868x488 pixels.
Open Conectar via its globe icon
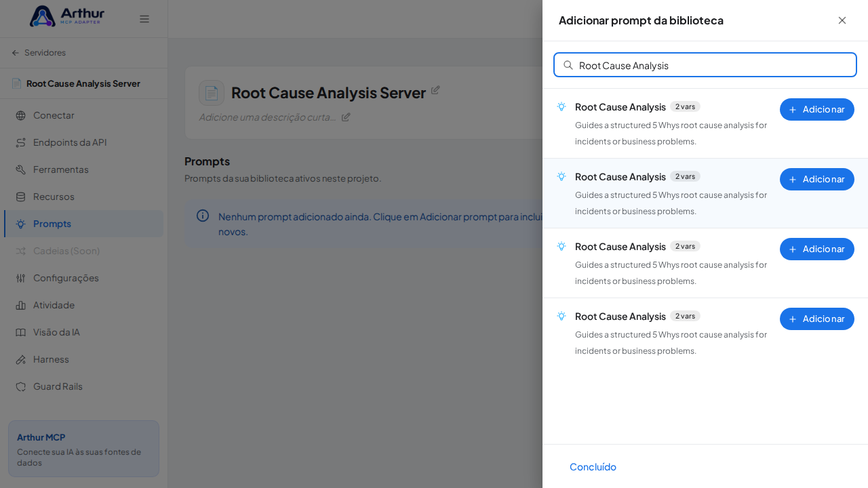(x=20, y=115)
